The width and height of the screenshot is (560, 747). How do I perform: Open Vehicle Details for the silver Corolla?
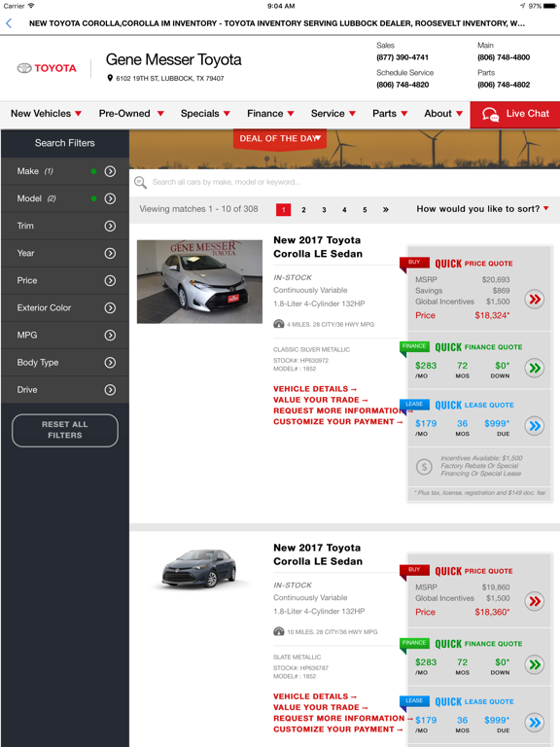315,389
